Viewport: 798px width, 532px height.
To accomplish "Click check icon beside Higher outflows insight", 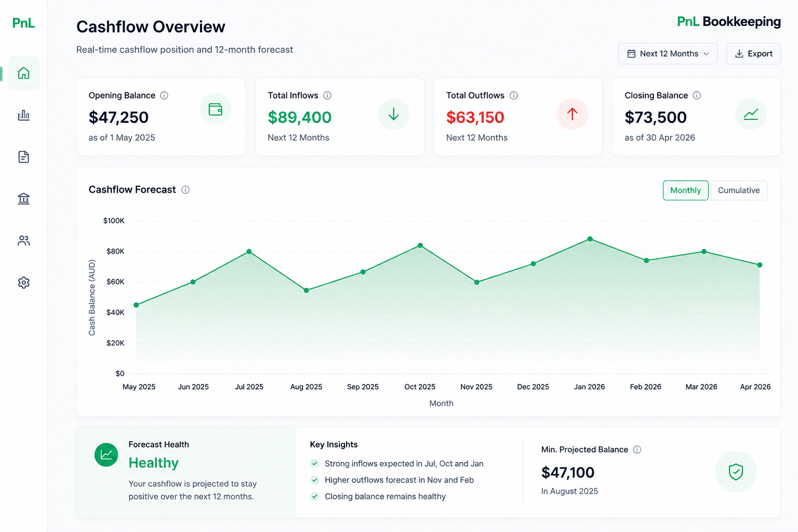I will tap(315, 480).
